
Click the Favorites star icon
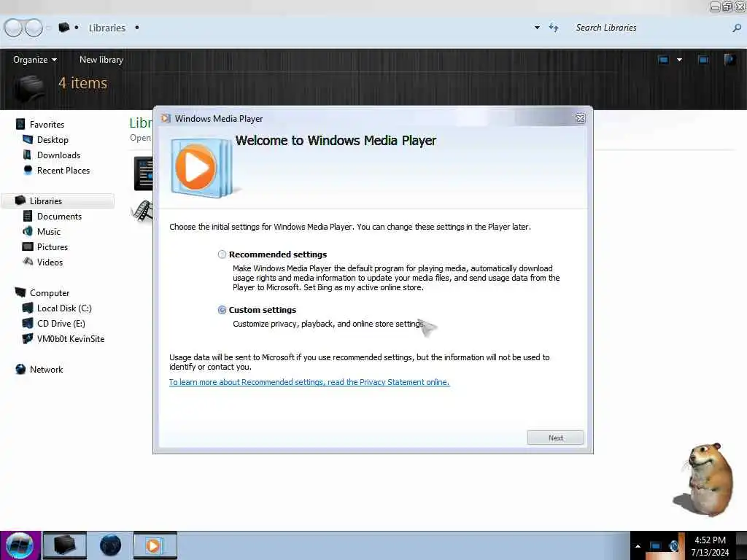pos(20,124)
